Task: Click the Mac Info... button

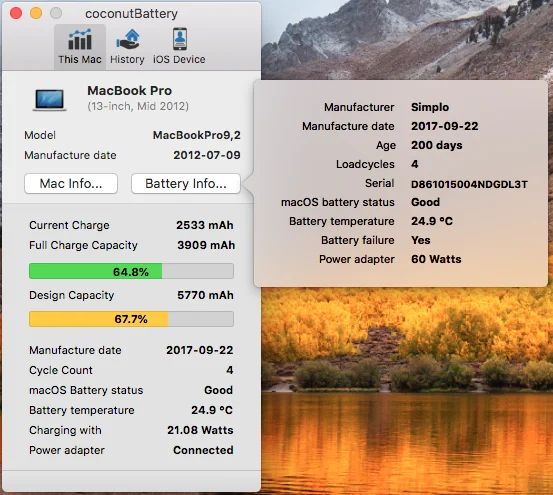Action: [x=71, y=184]
